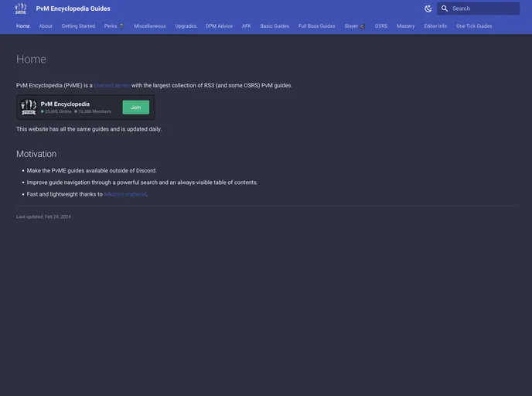Click the widget's Online member count
The height and width of the screenshot is (396, 532).
click(x=56, y=111)
